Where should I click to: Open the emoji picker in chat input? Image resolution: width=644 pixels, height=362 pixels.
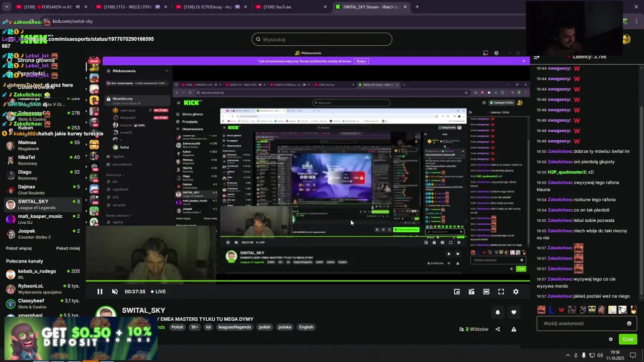coord(629,323)
